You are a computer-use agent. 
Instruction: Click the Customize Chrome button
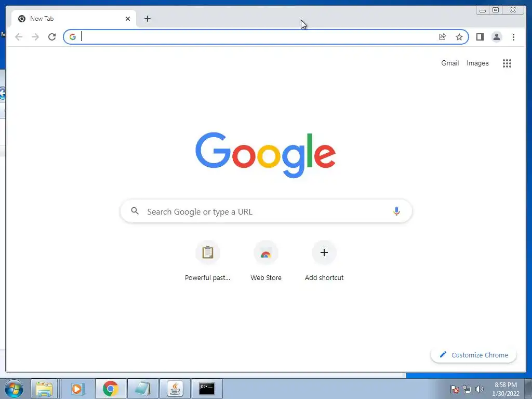[x=474, y=355]
